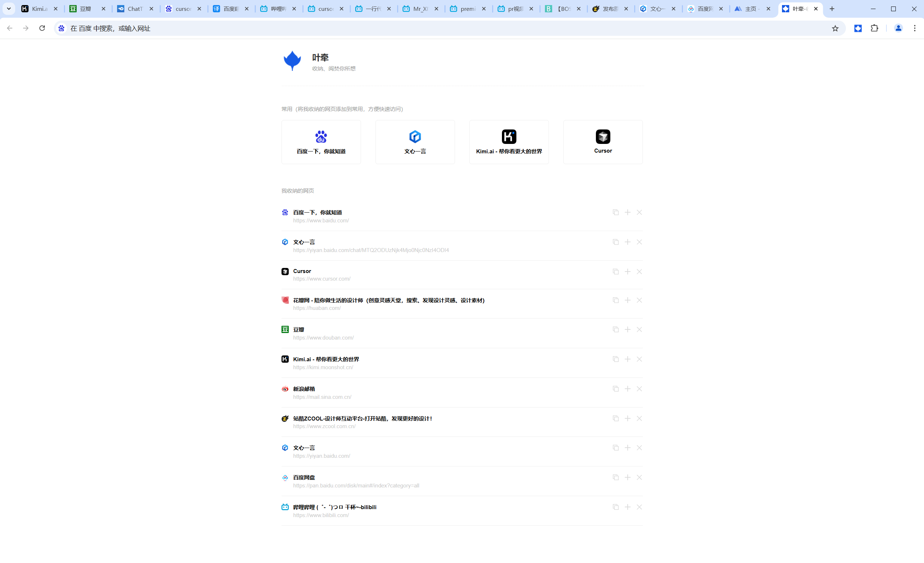Close the 豆瓣 browser tab
This screenshot has width=924, height=563.
(103, 9)
